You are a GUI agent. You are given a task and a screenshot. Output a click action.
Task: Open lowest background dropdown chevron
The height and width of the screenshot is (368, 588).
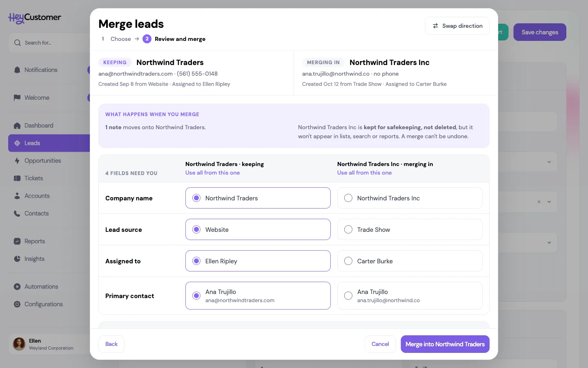pos(549,242)
